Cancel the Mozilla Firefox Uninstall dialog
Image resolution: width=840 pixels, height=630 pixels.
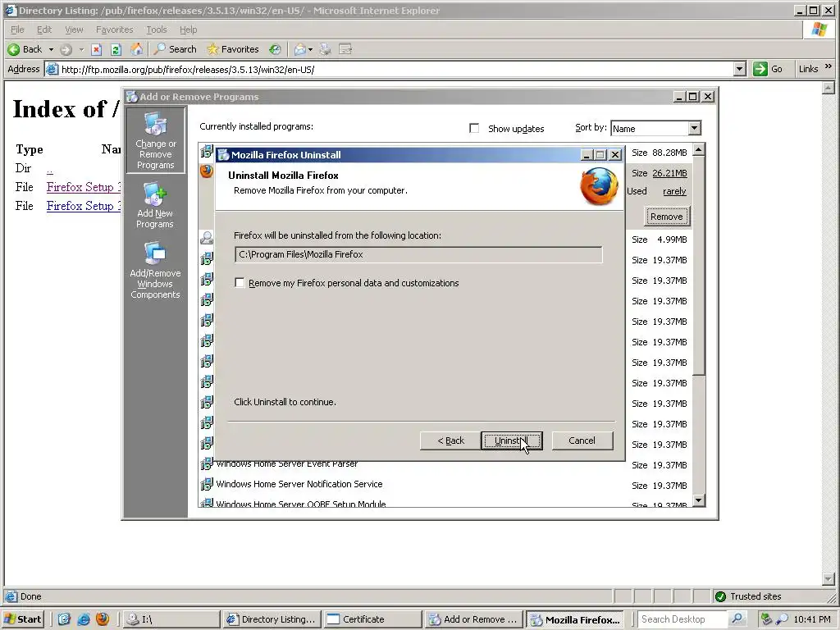click(x=582, y=441)
